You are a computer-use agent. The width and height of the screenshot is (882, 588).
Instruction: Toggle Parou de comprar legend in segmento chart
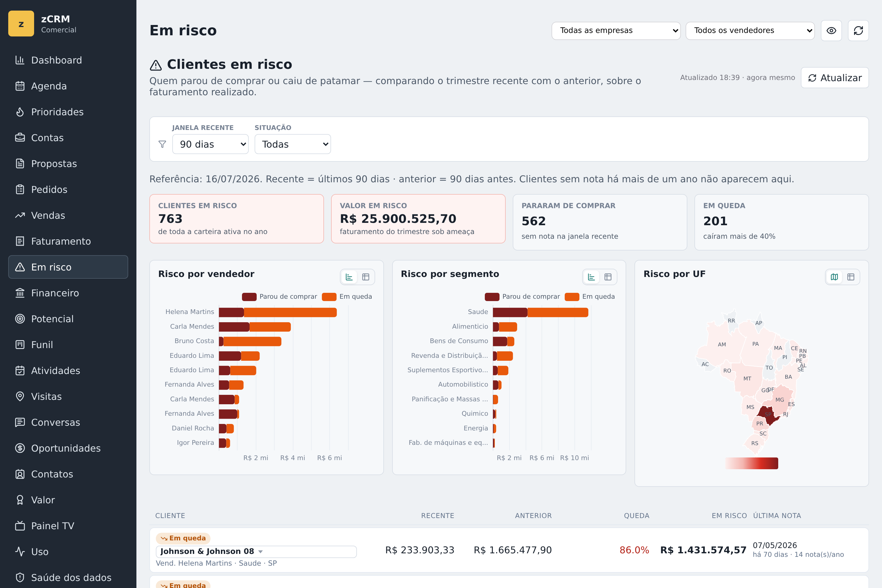(522, 297)
